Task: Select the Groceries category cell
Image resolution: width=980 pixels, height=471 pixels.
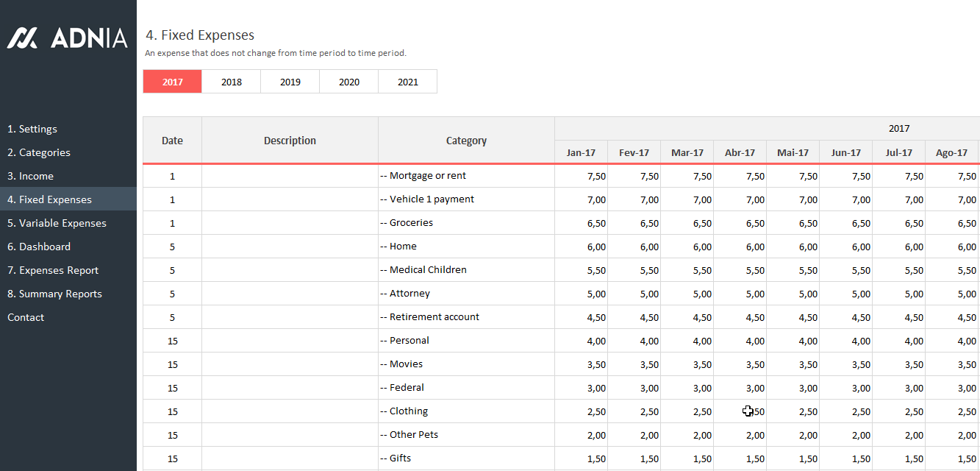Action: click(466, 223)
